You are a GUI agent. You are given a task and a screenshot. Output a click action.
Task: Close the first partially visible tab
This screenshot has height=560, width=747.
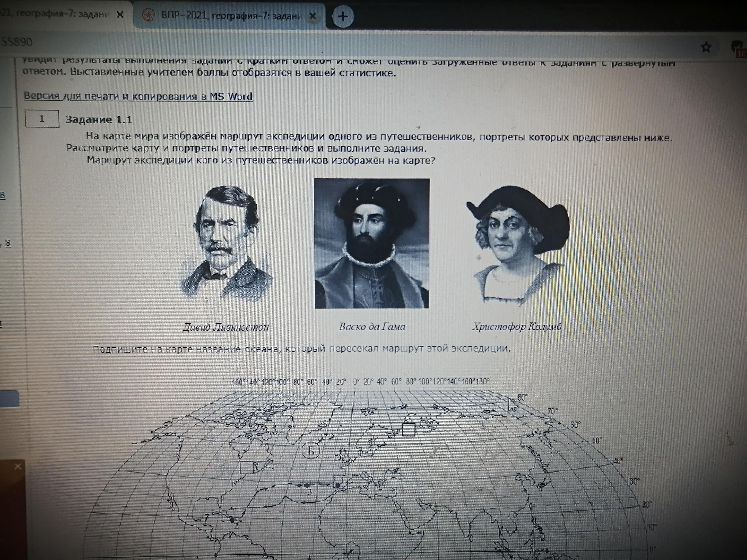tap(120, 15)
